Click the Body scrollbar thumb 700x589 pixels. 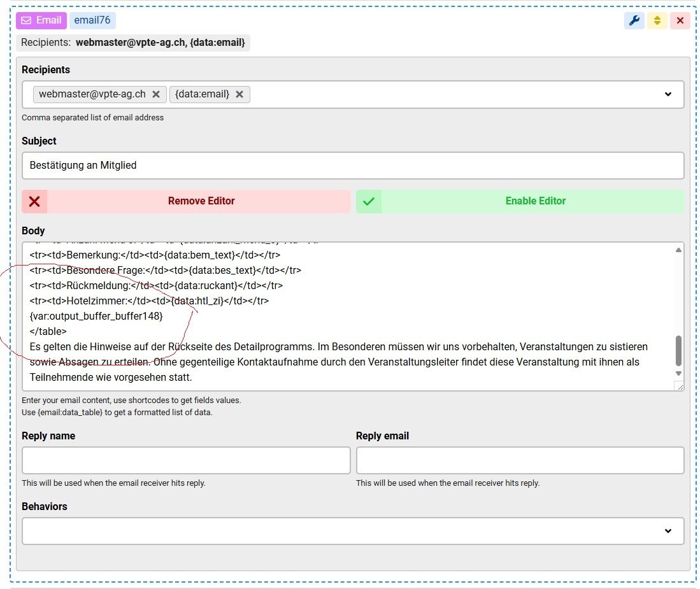[678, 350]
